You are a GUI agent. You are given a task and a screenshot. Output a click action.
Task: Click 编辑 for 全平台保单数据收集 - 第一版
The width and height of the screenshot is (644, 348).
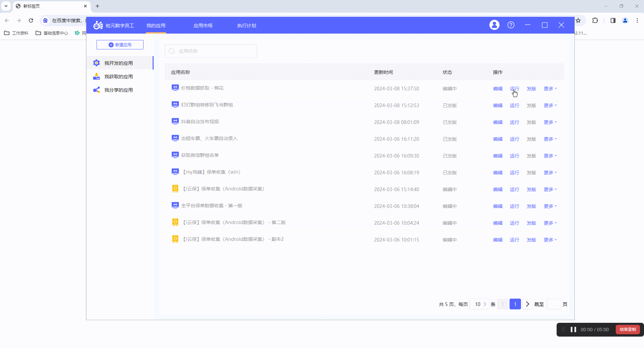click(x=498, y=206)
